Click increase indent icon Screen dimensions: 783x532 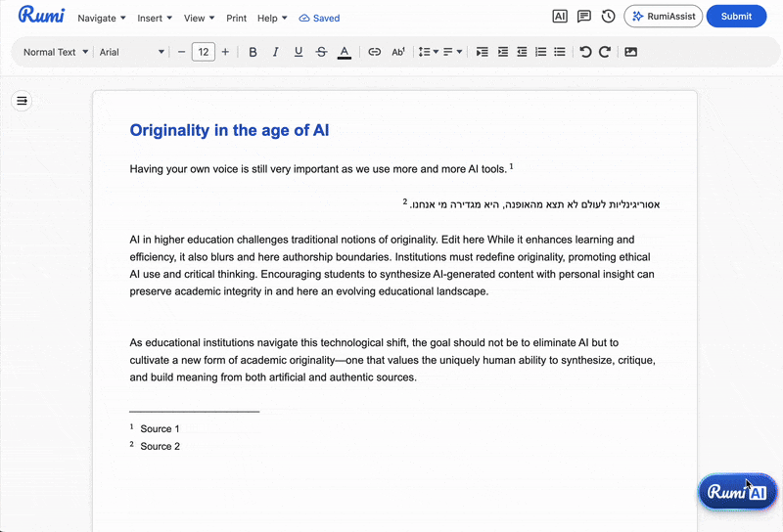point(503,52)
